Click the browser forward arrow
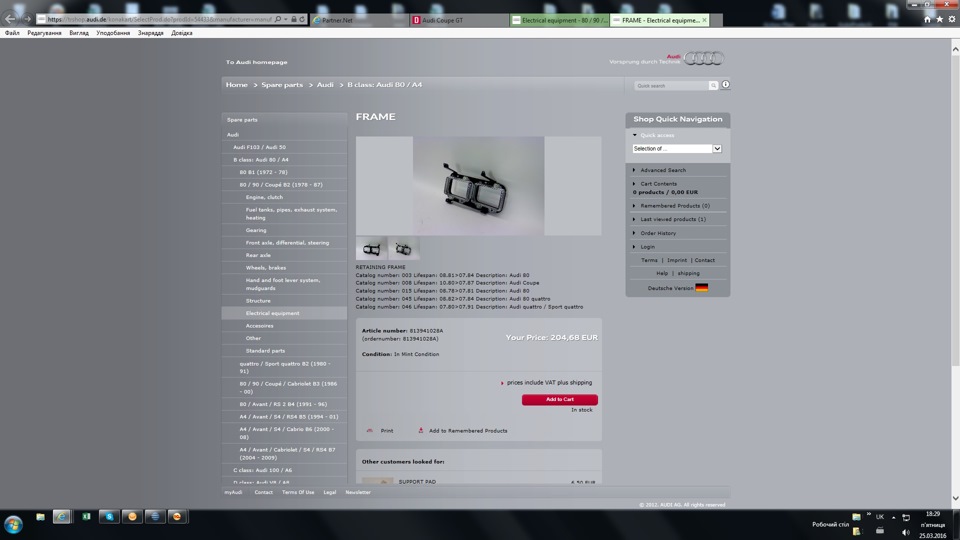Viewport: 960px width, 540px height. pos(27,20)
